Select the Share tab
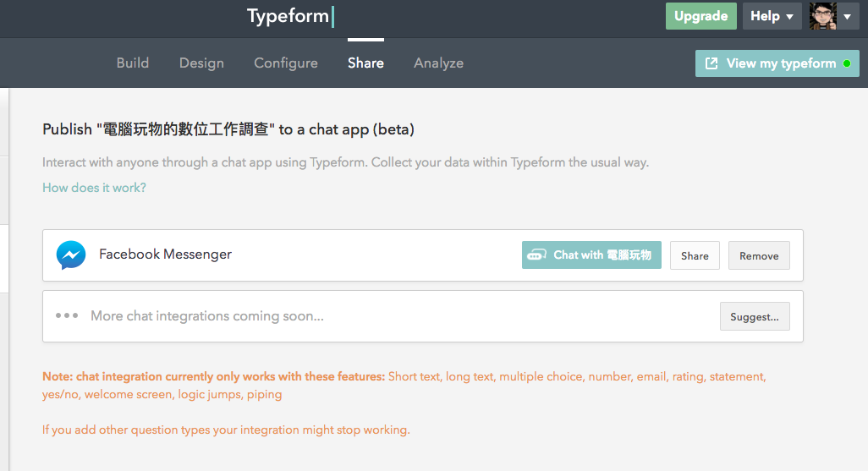 (x=365, y=63)
